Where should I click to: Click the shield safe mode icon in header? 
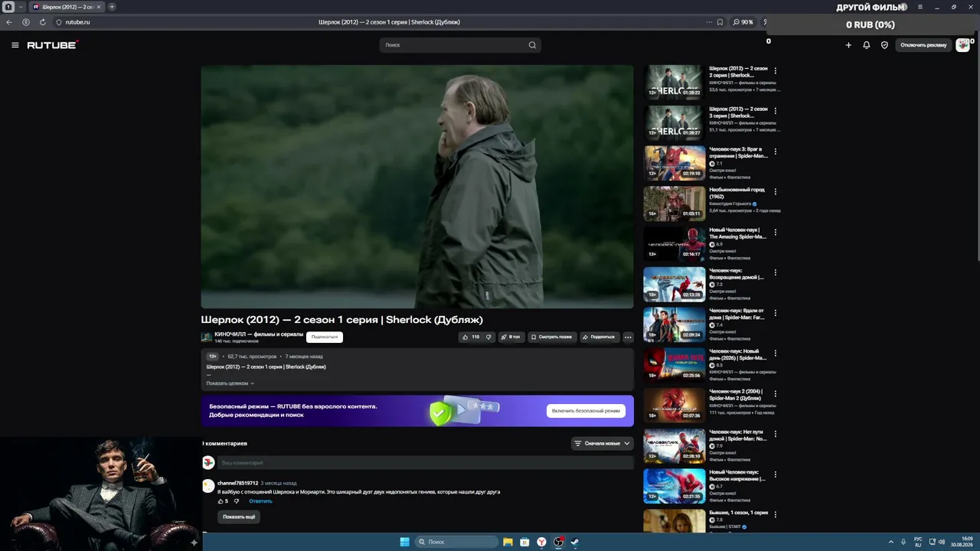click(x=884, y=45)
